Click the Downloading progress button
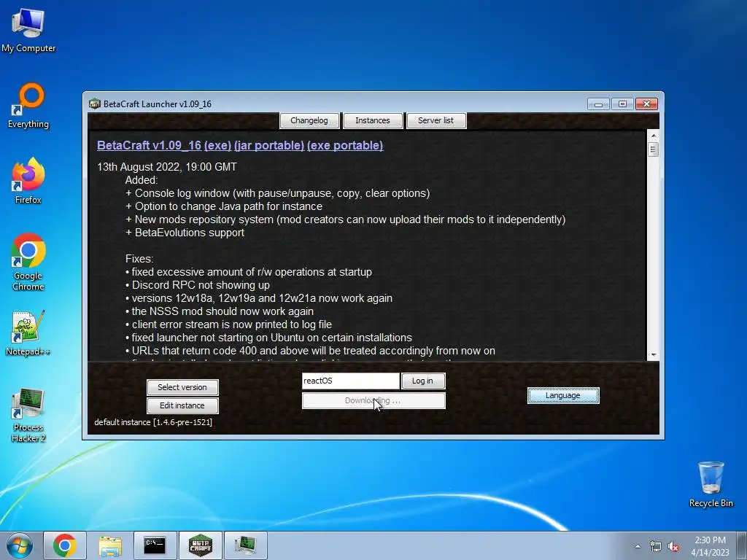The height and width of the screenshot is (560, 747). 373,401
